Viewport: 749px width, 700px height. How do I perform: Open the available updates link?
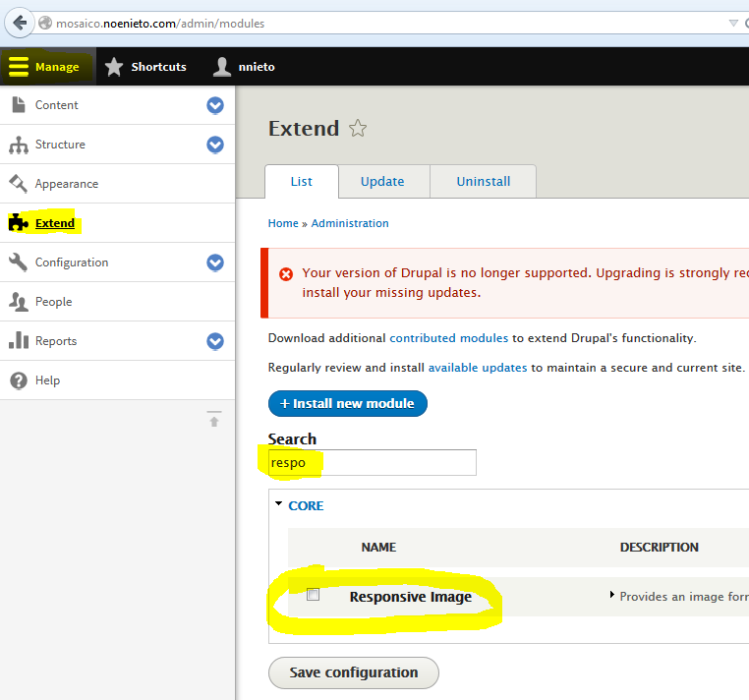pyautogui.click(x=478, y=368)
